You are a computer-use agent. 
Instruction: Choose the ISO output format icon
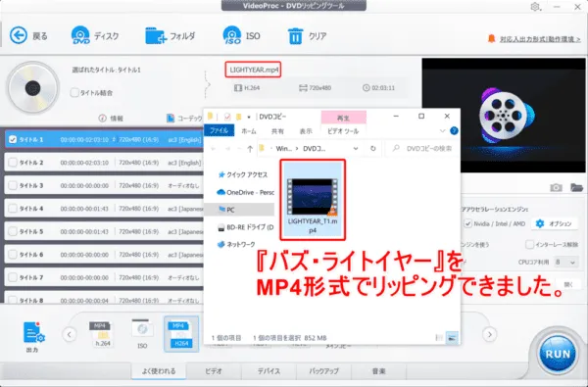click(x=142, y=333)
